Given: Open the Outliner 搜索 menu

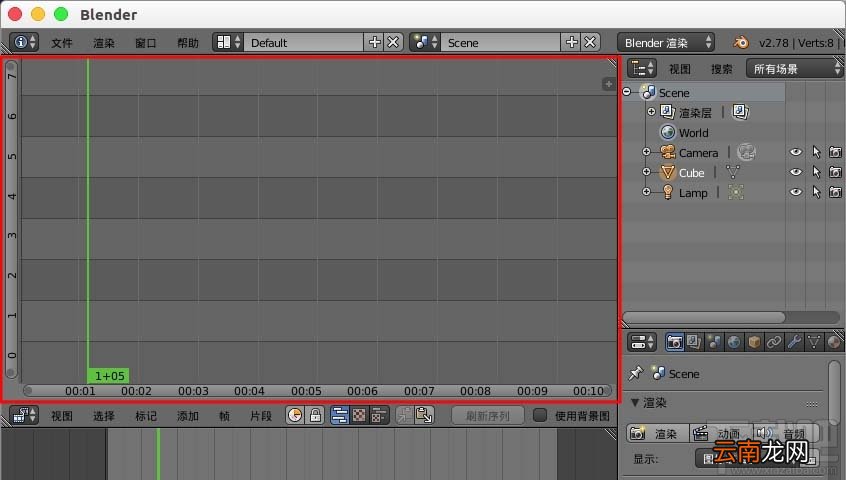Looking at the screenshot, I should tap(721, 69).
